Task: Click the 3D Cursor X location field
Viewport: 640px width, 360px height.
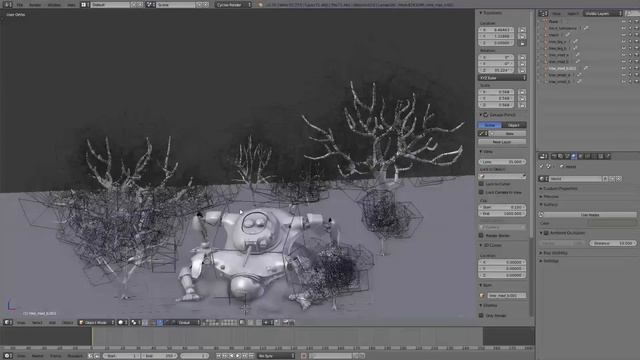Action: [x=502, y=262]
